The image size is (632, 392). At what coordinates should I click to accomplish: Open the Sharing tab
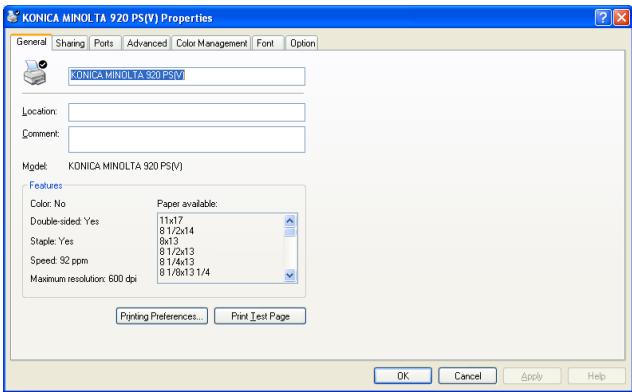(70, 43)
